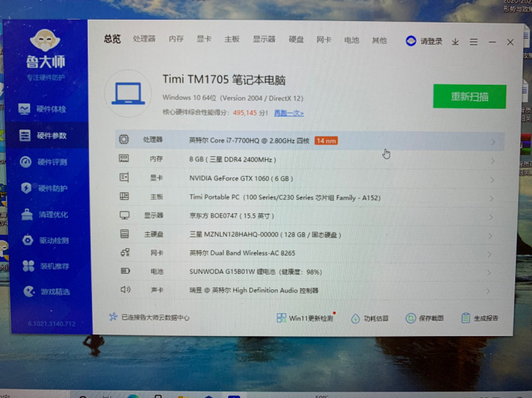Open 硬件体检 in the sidebar

pos(42,109)
